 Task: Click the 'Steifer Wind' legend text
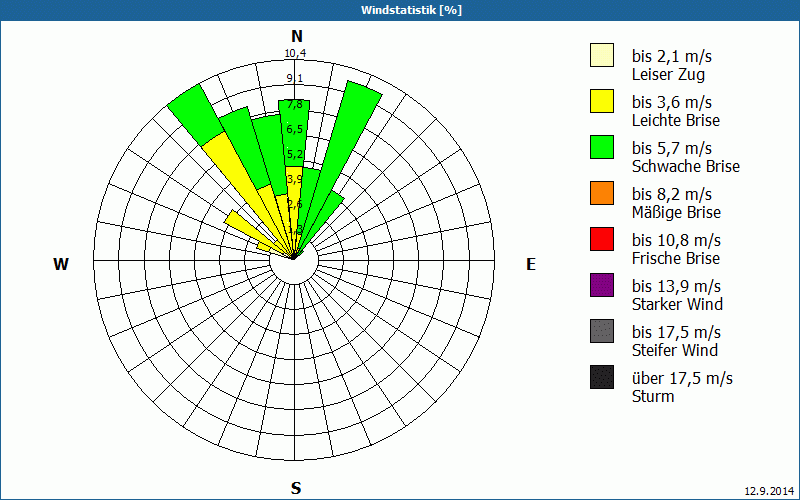(674, 350)
